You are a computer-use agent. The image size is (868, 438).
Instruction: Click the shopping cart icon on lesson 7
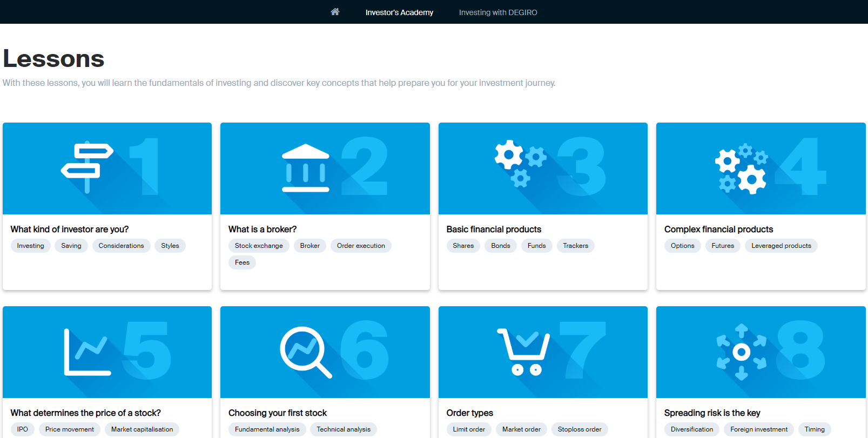523,352
